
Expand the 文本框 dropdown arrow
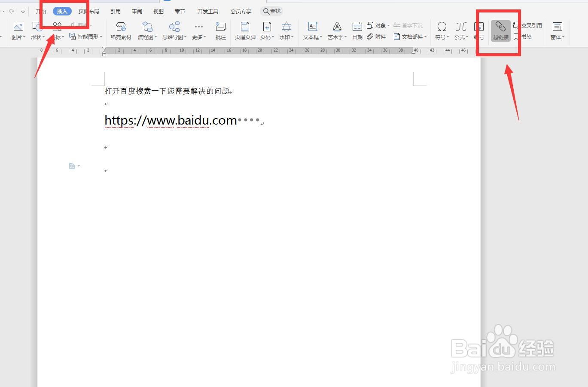click(x=321, y=37)
